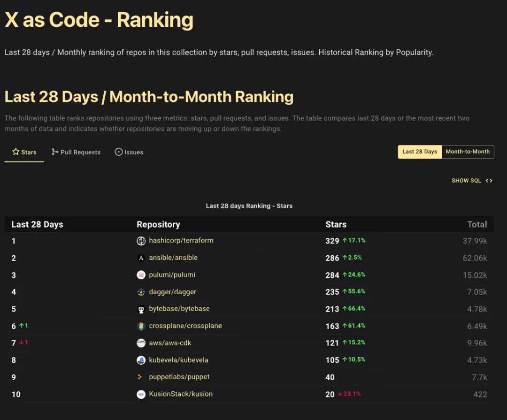Viewport: 507px width, 420px height.
Task: Click the SHOW SQL button
Action: [472, 181]
